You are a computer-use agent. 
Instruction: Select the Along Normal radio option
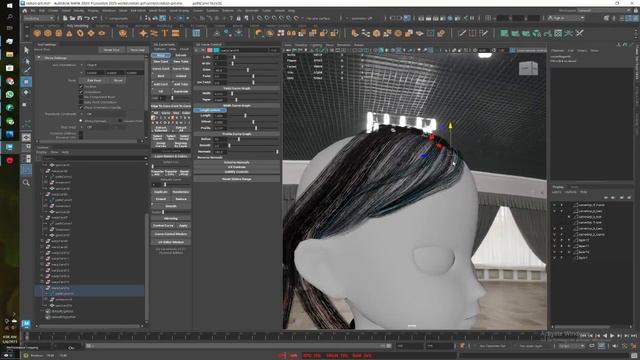[81, 121]
